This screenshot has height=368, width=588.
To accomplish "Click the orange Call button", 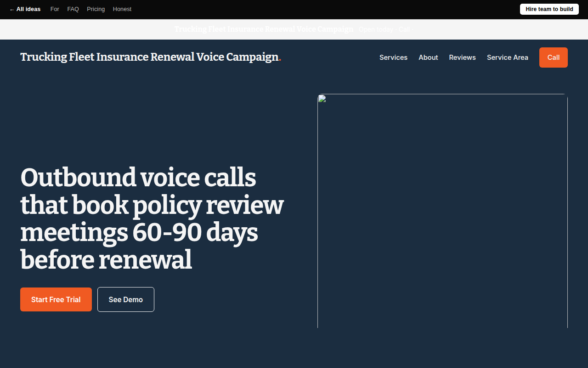I will (554, 57).
